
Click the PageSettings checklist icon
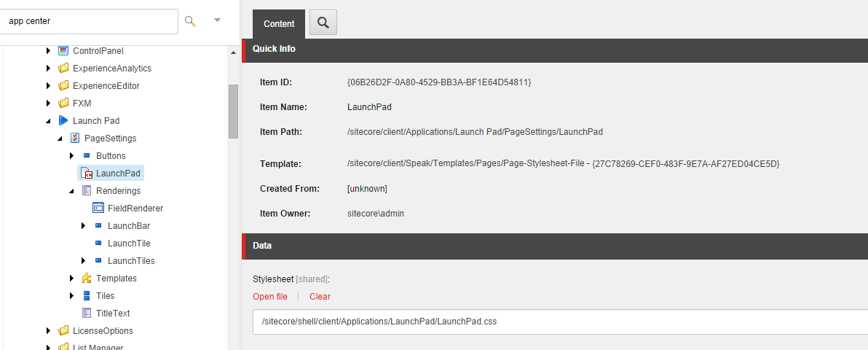[75, 138]
